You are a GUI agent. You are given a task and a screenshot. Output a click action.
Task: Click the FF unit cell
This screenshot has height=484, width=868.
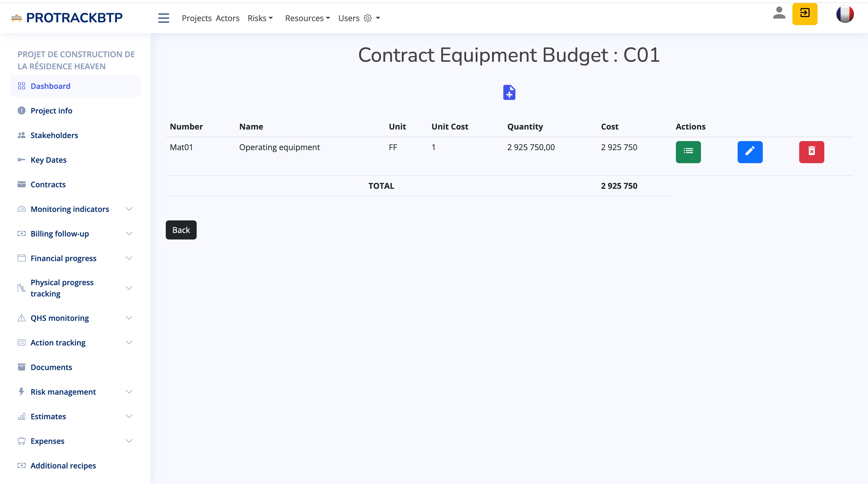(x=393, y=147)
